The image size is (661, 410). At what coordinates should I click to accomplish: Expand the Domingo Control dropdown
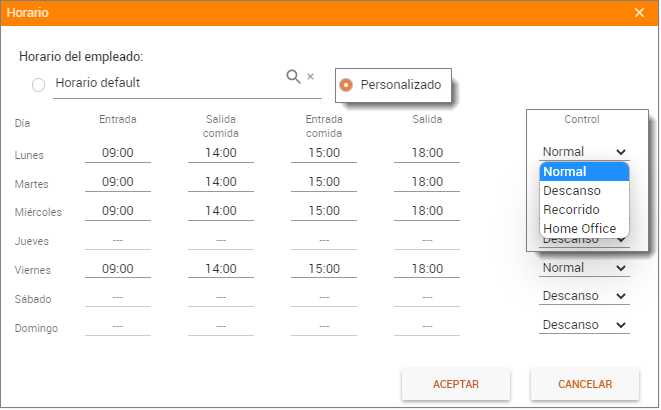coord(584,325)
